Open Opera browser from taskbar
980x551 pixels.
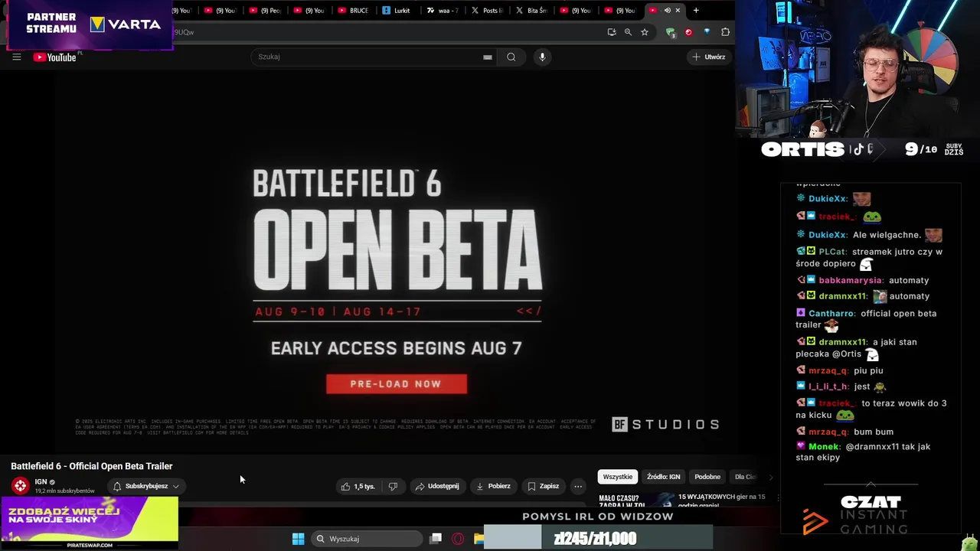click(458, 539)
